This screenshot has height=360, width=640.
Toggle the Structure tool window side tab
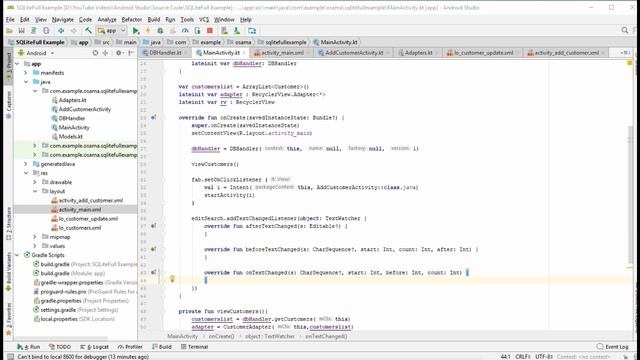pos(9,223)
